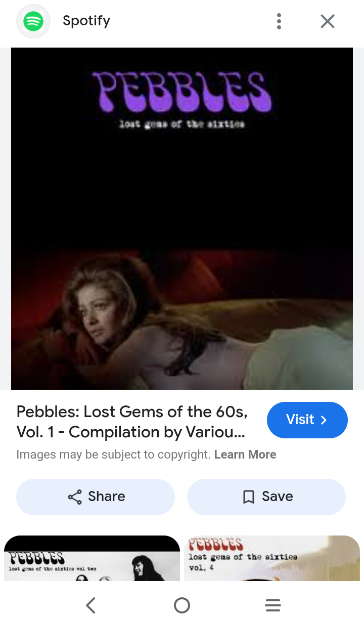Tap the purple PEBBLES title on the cover
The width and height of the screenshot is (364, 617).
coord(182,92)
